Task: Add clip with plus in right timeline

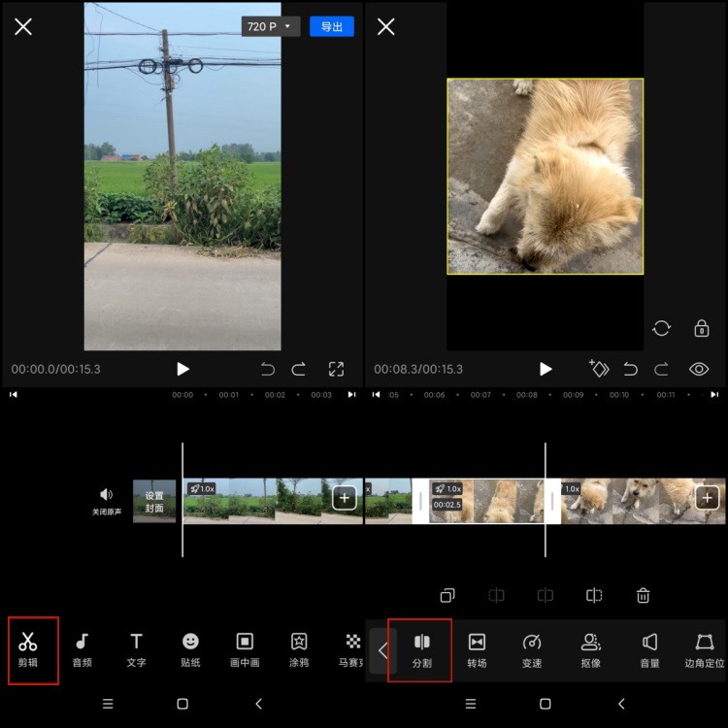Action: tap(707, 498)
